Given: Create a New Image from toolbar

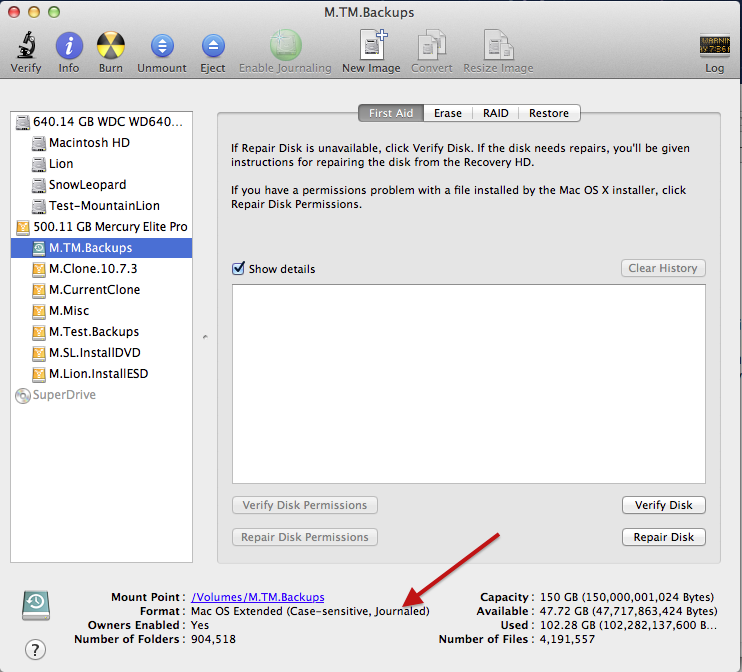Looking at the screenshot, I should (372, 45).
